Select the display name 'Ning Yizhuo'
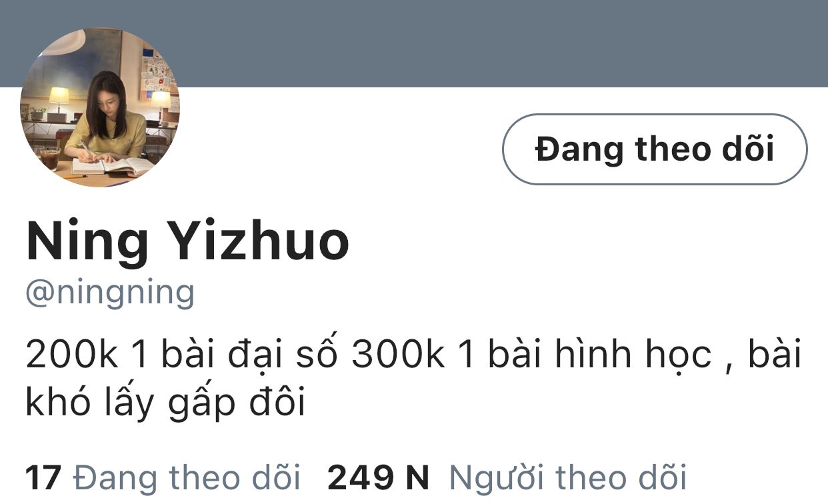The height and width of the screenshot is (504, 828). (x=187, y=241)
